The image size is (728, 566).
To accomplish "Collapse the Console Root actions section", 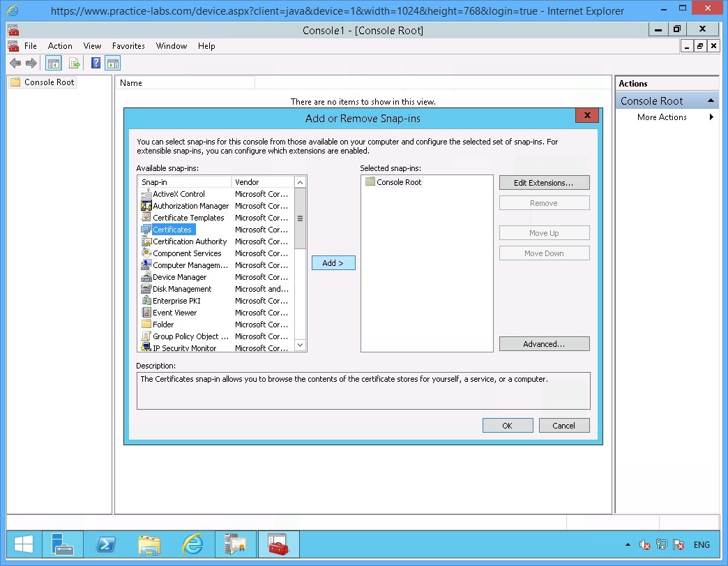I will tap(711, 100).
